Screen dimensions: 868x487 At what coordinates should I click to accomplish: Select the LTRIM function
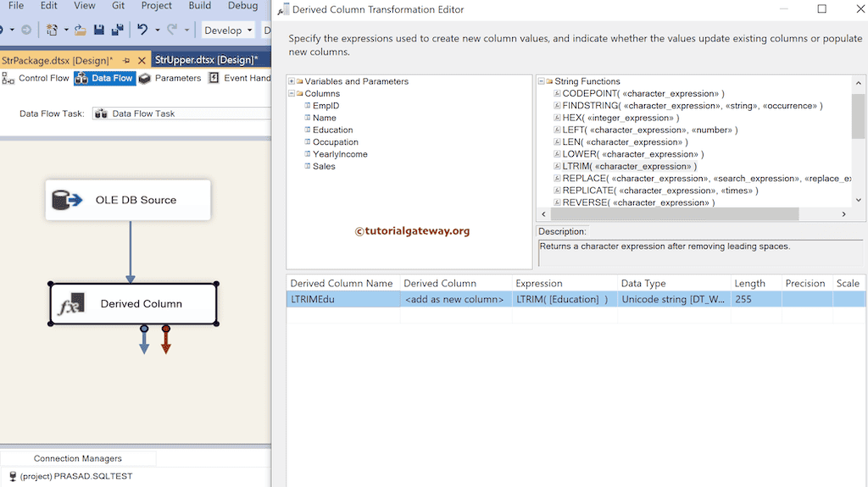point(630,167)
